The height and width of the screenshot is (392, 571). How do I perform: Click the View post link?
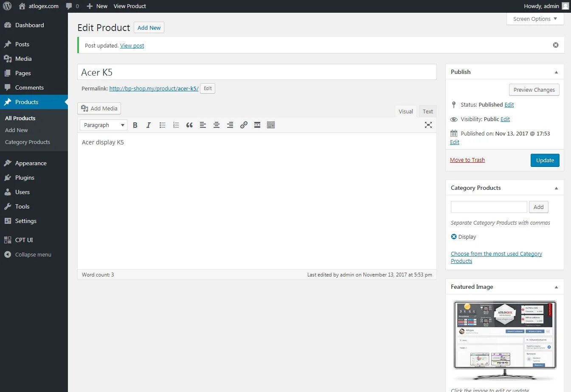click(132, 45)
